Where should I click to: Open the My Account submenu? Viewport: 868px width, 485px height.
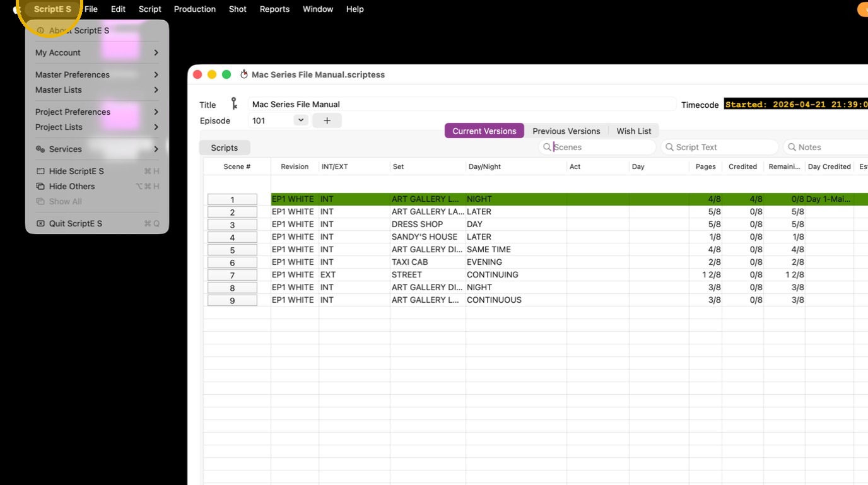coord(97,52)
